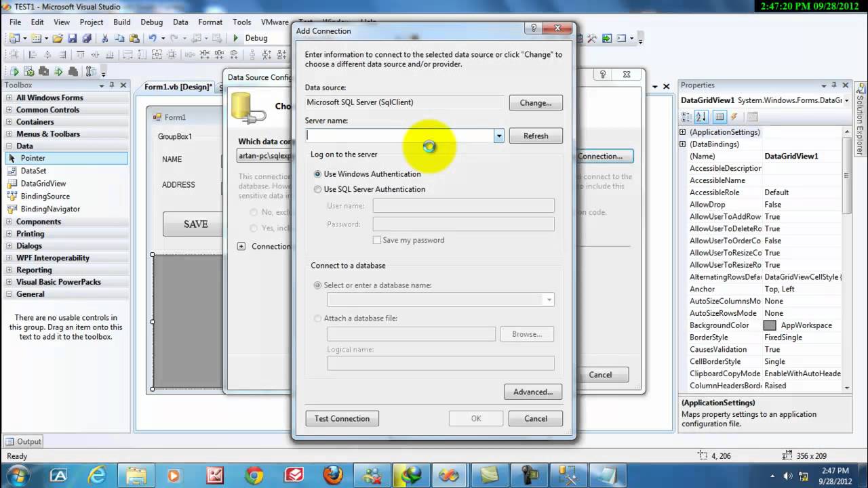Open the Output panel tab

tap(24, 441)
